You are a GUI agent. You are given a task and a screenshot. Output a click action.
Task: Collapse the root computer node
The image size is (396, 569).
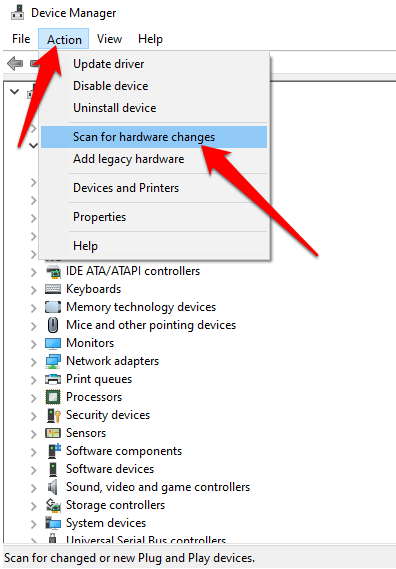pyautogui.click(x=15, y=91)
